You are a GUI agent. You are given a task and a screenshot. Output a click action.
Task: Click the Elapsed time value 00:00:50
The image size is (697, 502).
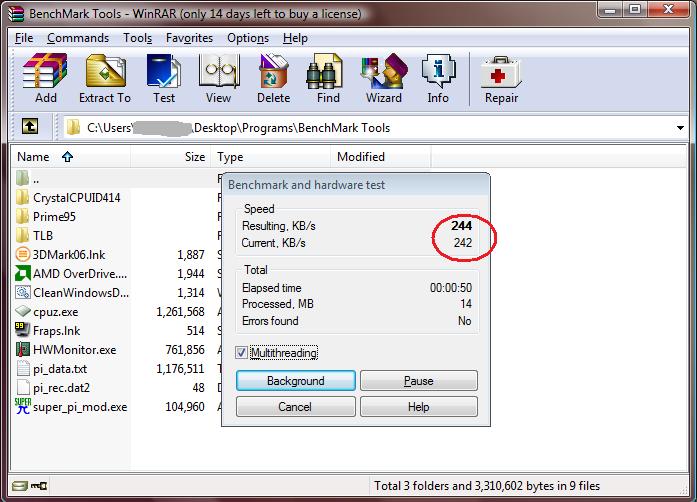tap(451, 288)
